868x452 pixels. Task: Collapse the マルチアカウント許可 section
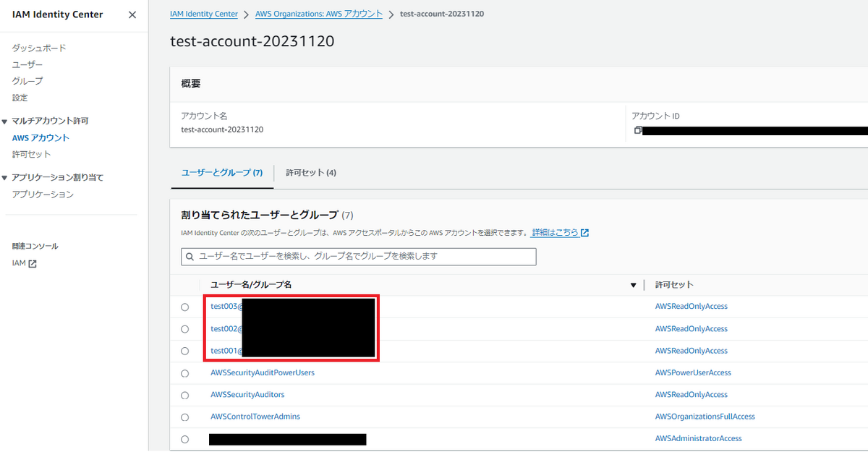tap(5, 121)
